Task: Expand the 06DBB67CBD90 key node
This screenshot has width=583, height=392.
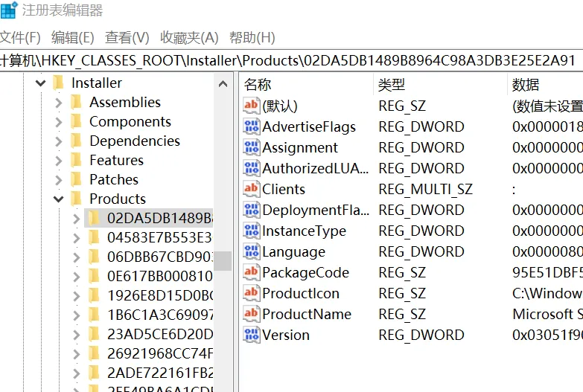Action: pos(76,257)
